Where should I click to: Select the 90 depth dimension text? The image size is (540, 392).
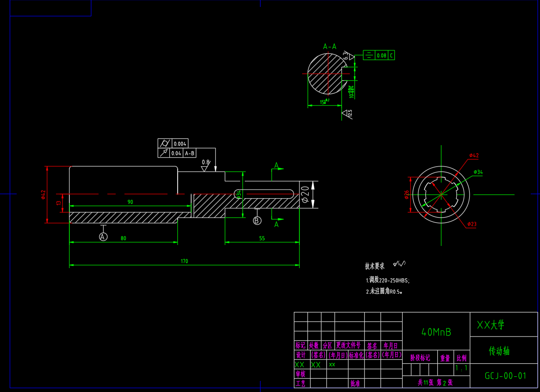(130, 202)
